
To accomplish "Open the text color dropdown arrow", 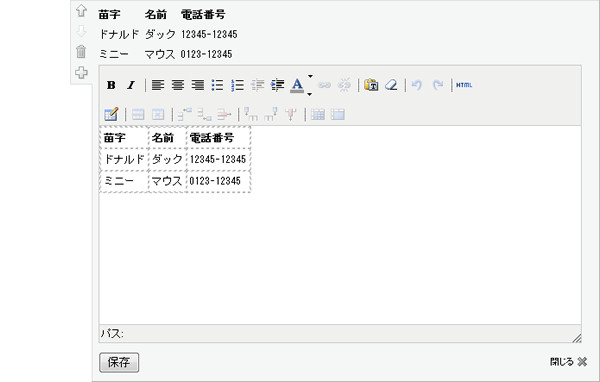I will coord(310,85).
